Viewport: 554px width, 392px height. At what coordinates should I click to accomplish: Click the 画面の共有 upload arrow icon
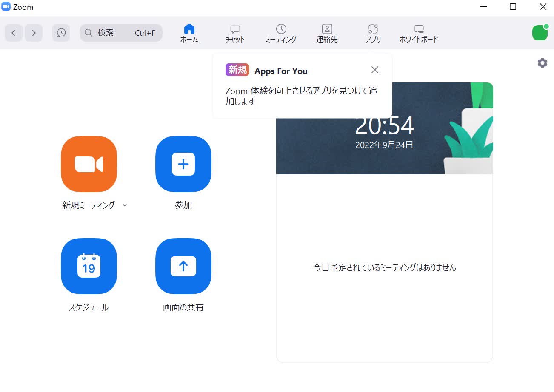[183, 266]
